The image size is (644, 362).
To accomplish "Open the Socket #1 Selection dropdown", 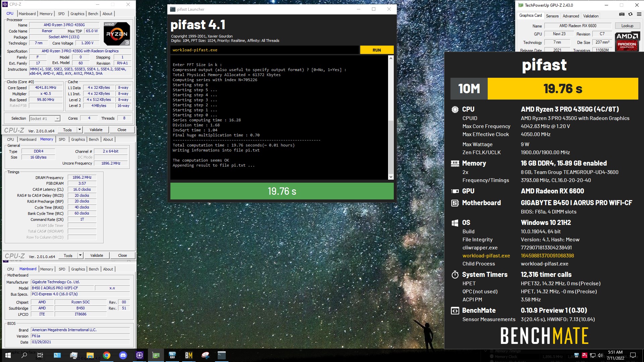I will pos(45,118).
